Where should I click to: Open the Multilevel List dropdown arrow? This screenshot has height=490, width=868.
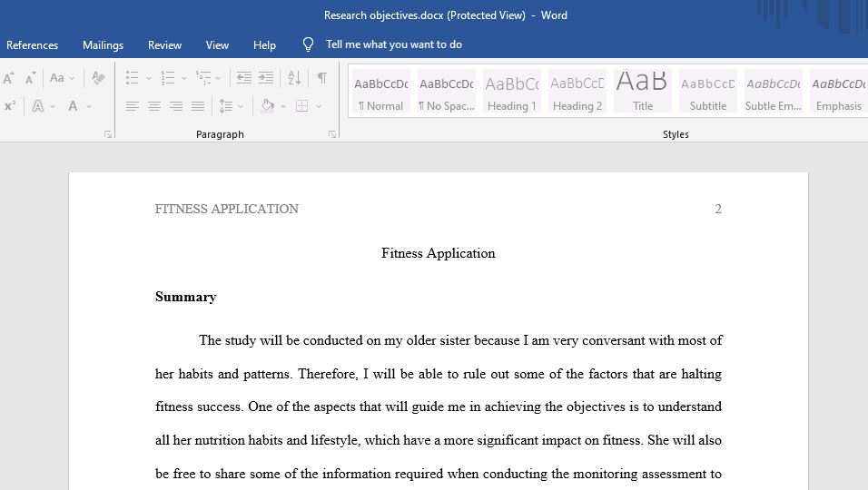point(218,79)
